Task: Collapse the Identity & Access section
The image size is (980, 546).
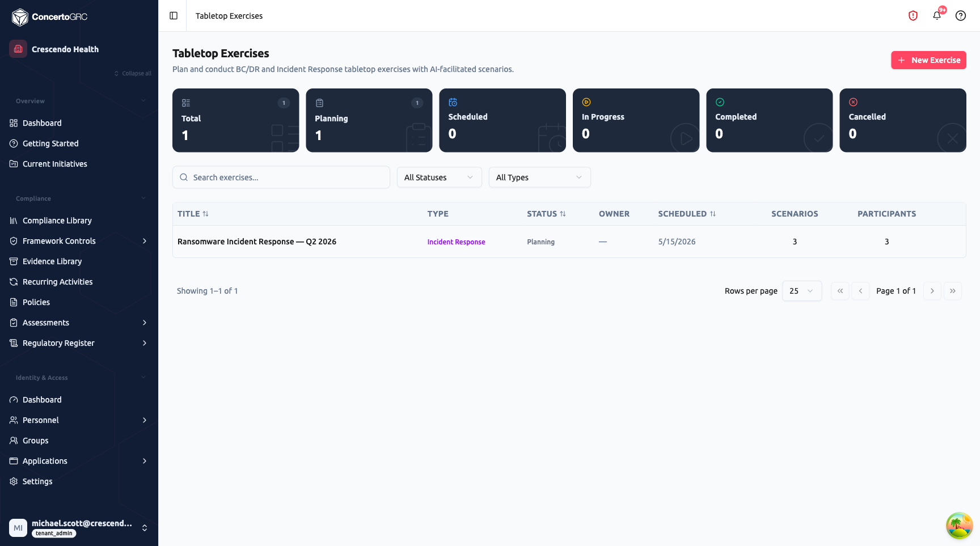Action: 143,378
